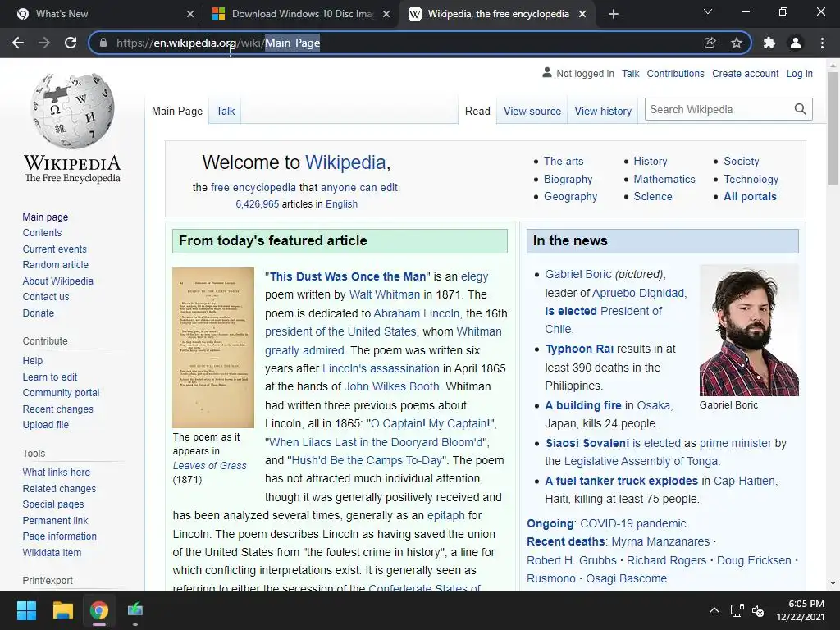The height and width of the screenshot is (630, 840).
Task: Open the Windows Start menu
Action: (26, 610)
